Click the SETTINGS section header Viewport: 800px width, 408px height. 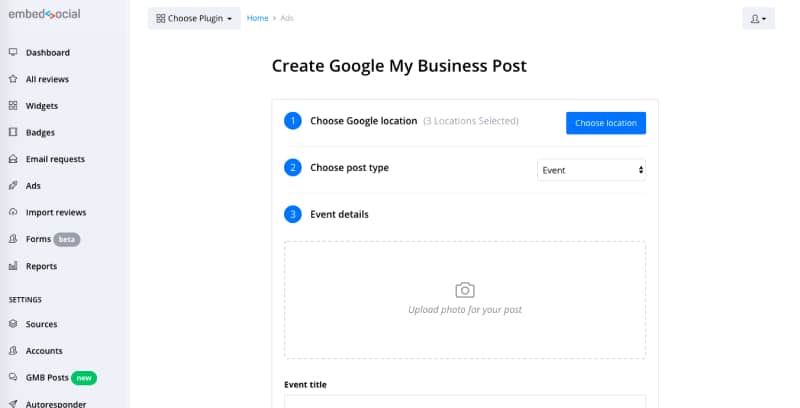coord(25,299)
